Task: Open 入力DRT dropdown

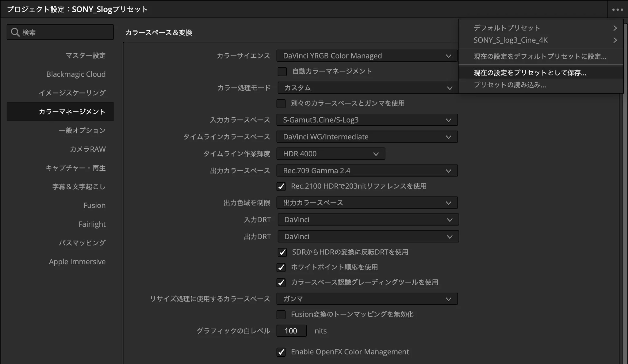Action: [368, 220]
